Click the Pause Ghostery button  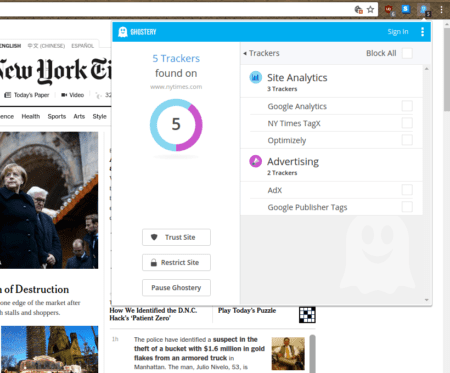176,288
